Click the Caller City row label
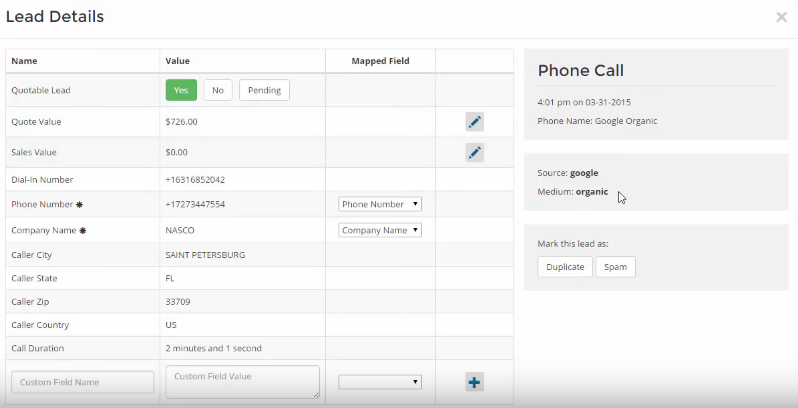 32,255
